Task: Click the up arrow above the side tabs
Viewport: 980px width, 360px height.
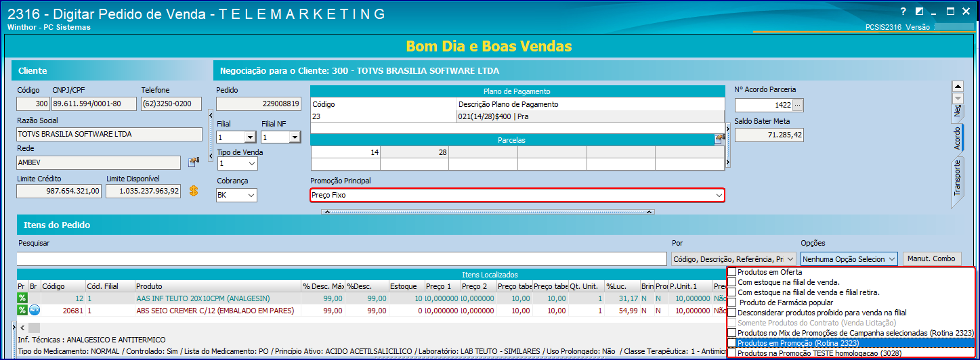Action: [958, 86]
